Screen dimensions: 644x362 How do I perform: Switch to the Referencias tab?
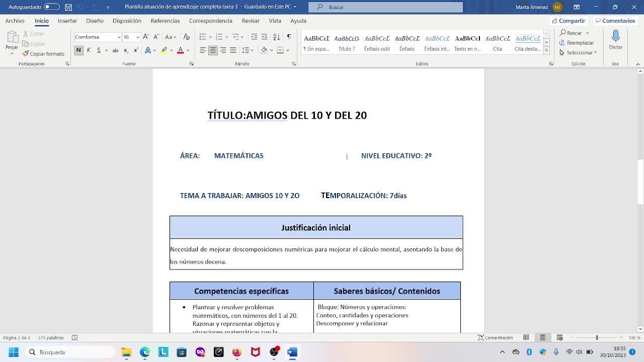[165, 21]
